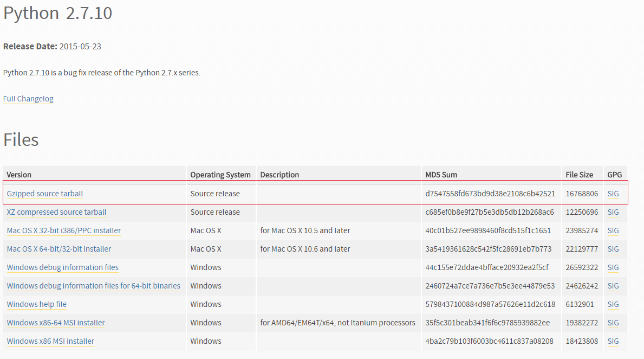The width and height of the screenshot is (644, 359).
Task: Click 'Windows' in the x86-64 MSI installer row
Action: (206, 323)
